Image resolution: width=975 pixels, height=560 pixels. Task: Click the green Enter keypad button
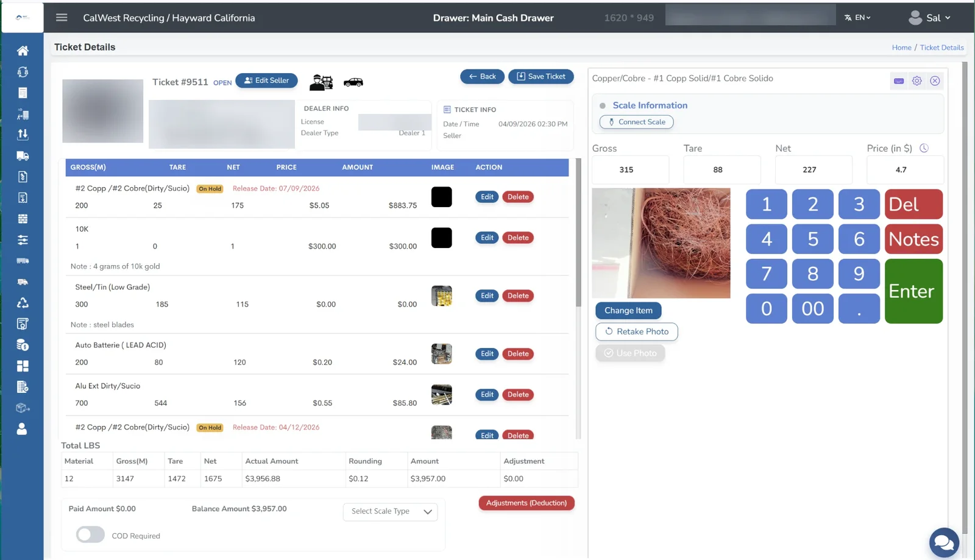click(913, 291)
